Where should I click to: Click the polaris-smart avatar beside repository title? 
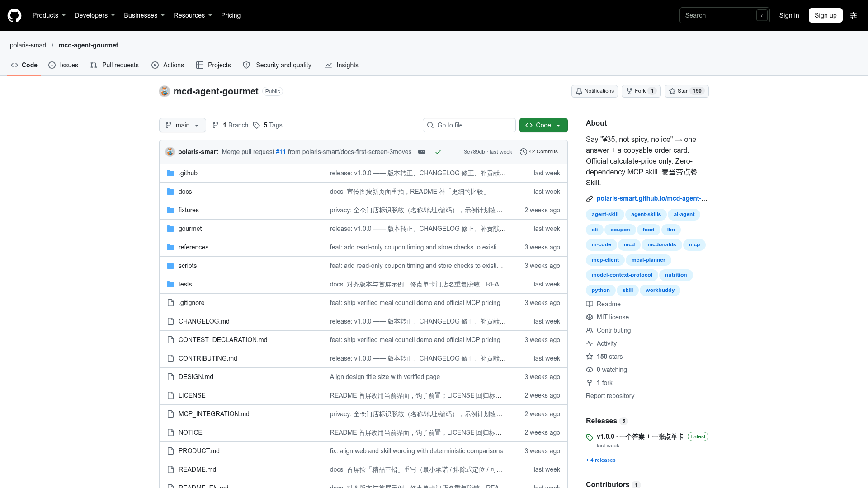[x=165, y=91]
